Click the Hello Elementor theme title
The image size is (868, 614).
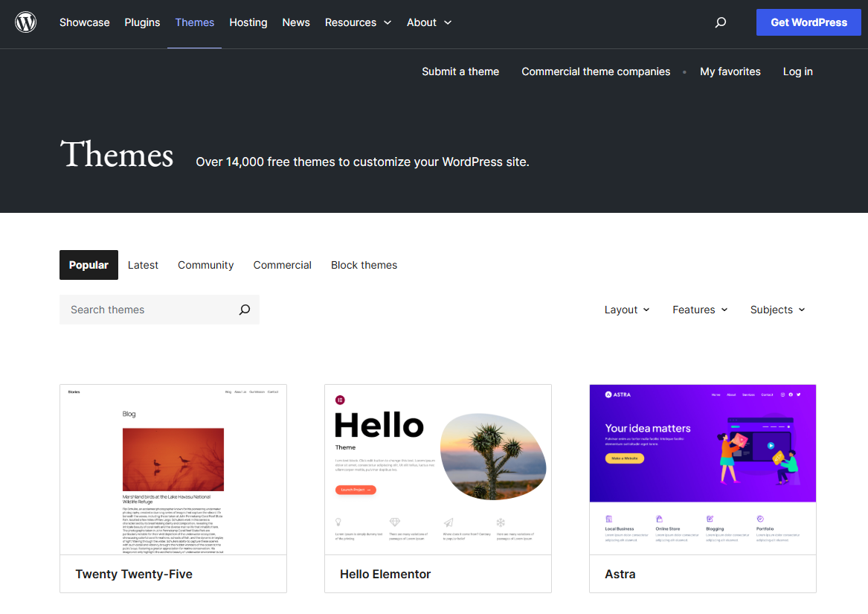click(385, 574)
